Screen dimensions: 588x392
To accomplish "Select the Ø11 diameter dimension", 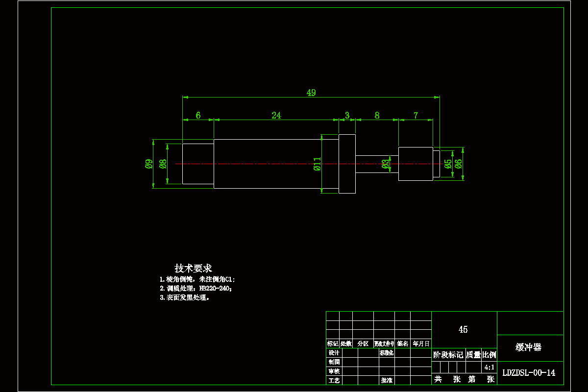I will [x=317, y=164].
